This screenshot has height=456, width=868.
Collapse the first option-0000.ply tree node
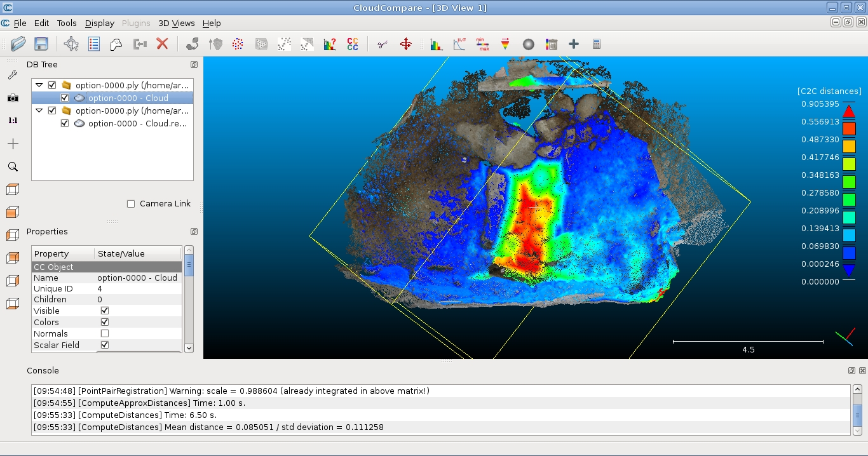click(x=39, y=85)
